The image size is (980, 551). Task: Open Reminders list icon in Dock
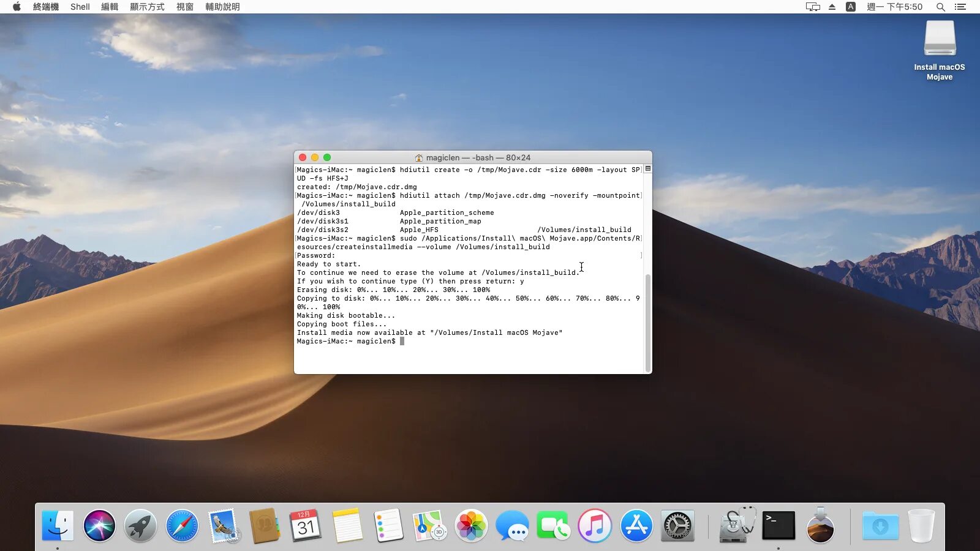tap(388, 525)
